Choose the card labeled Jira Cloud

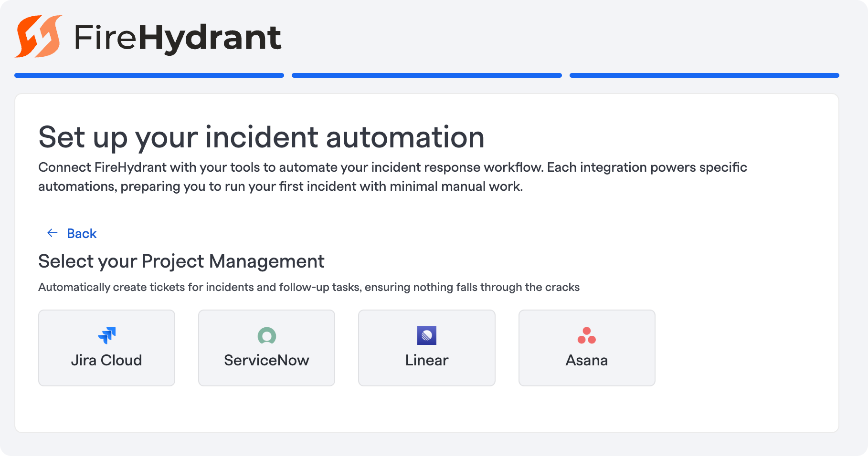106,348
